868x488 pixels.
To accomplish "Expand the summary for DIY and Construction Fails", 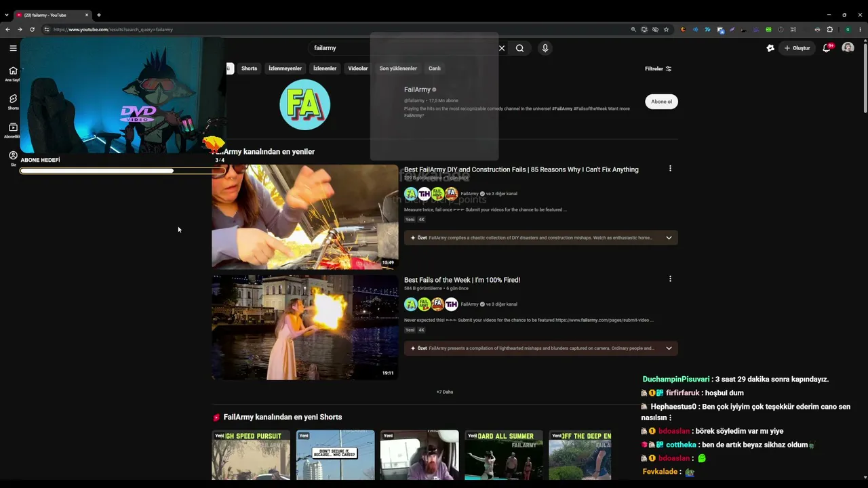I will tap(669, 238).
